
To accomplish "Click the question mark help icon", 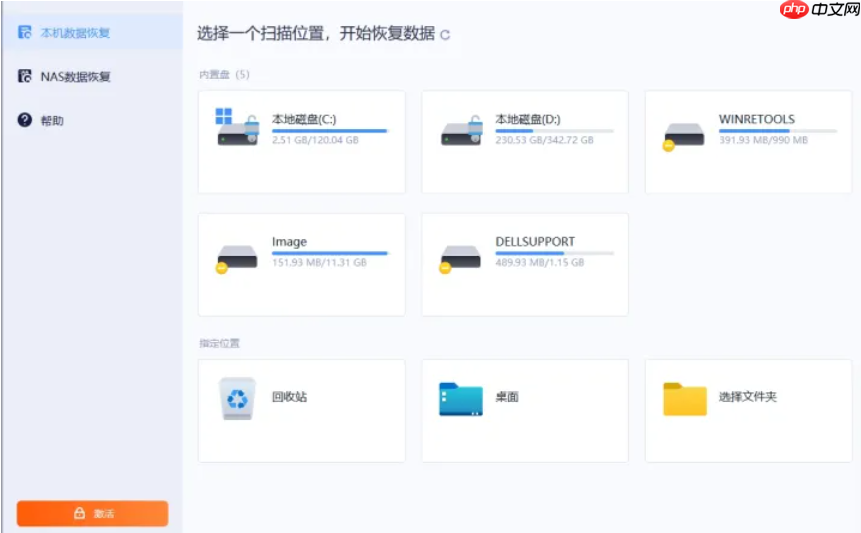I will tap(25, 120).
